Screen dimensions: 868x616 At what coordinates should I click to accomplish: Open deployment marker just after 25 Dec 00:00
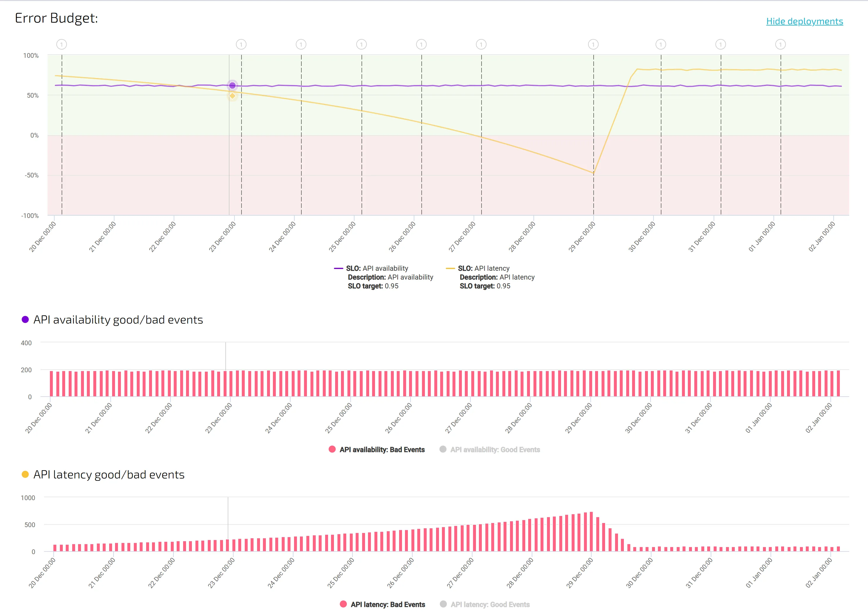click(361, 44)
